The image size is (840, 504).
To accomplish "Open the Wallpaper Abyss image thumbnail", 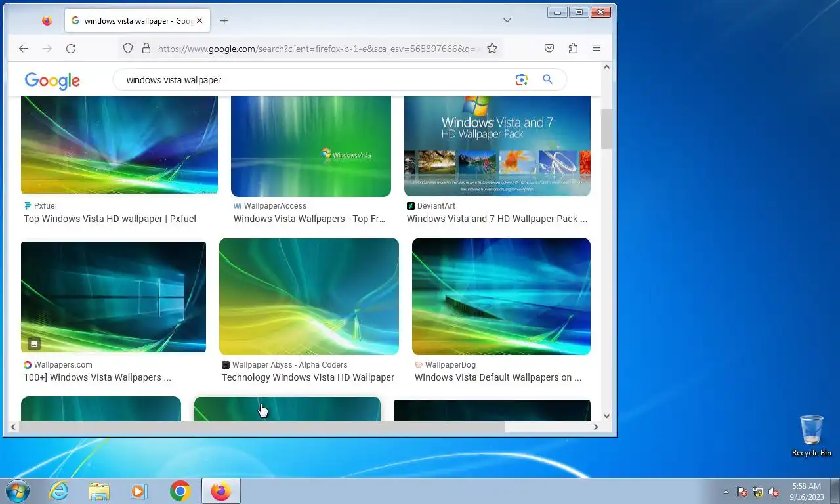I will tap(309, 297).
